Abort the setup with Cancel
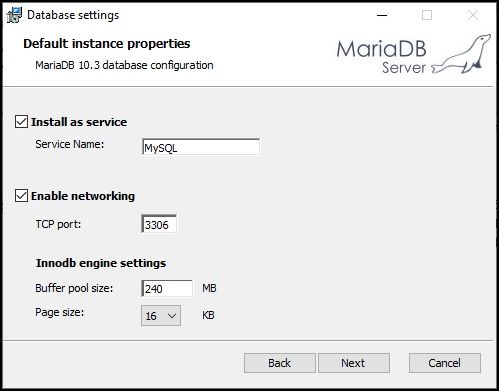 coord(445,363)
